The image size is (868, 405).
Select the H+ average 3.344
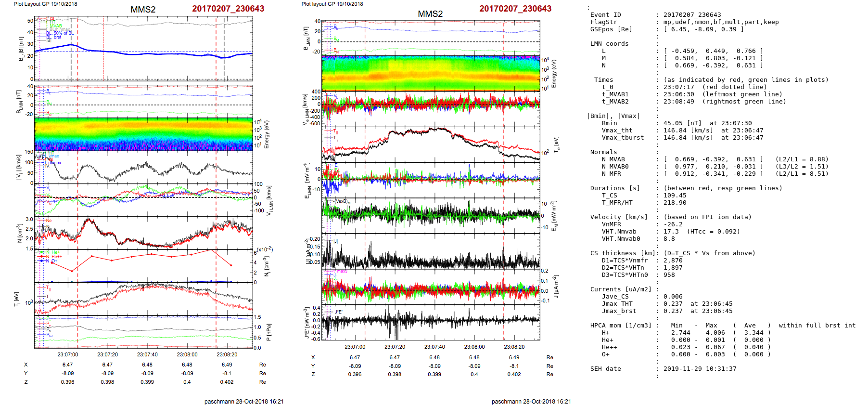point(753,333)
